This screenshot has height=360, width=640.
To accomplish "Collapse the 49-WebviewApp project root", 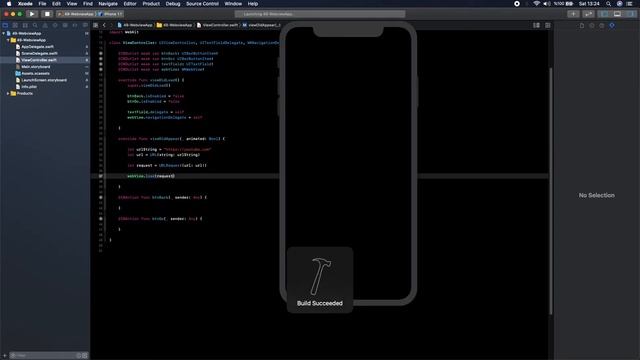I will (x=4, y=33).
